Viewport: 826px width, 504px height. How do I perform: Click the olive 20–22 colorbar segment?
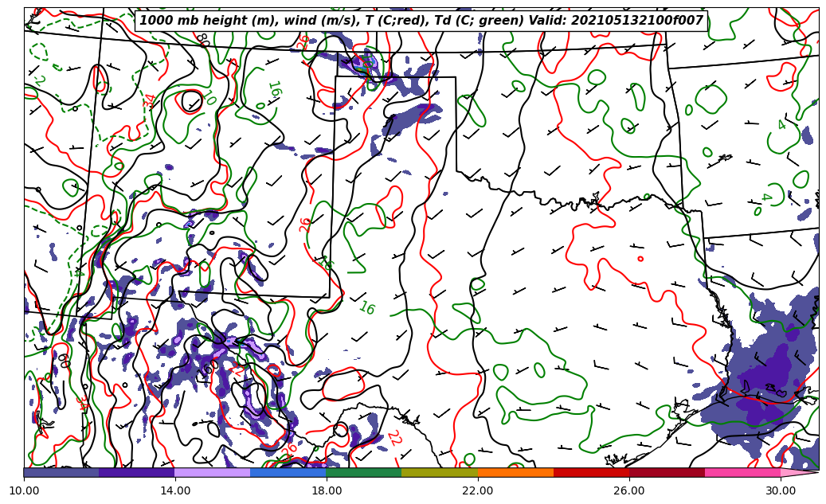point(439,472)
